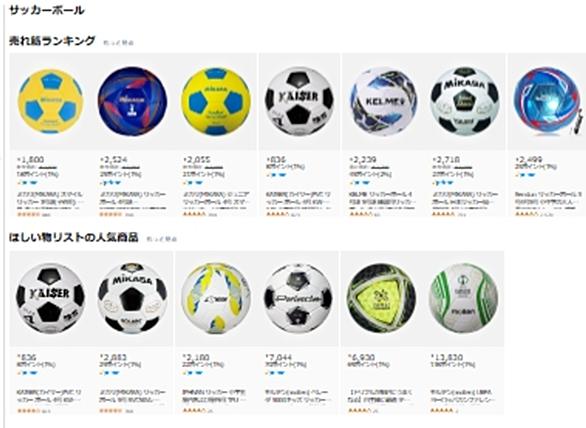Click the Prime badge under the 2,524 price
The image size is (586, 428).
[x=110, y=183]
